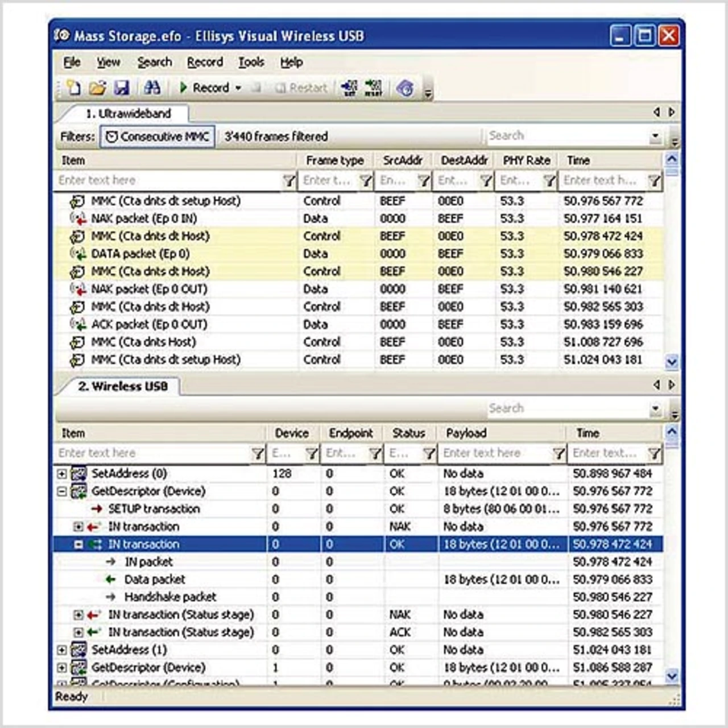Click the New file toolbar icon

(73, 88)
